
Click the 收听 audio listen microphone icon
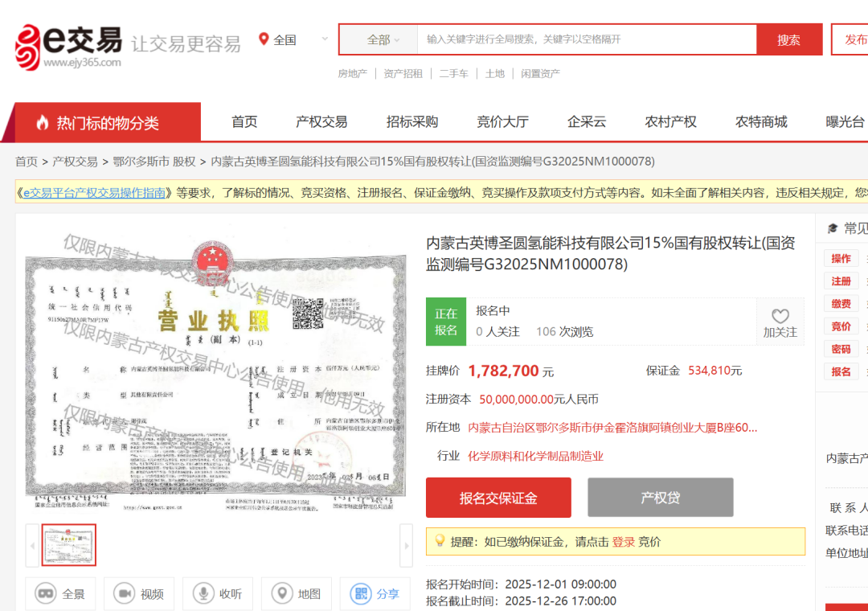pos(203,593)
